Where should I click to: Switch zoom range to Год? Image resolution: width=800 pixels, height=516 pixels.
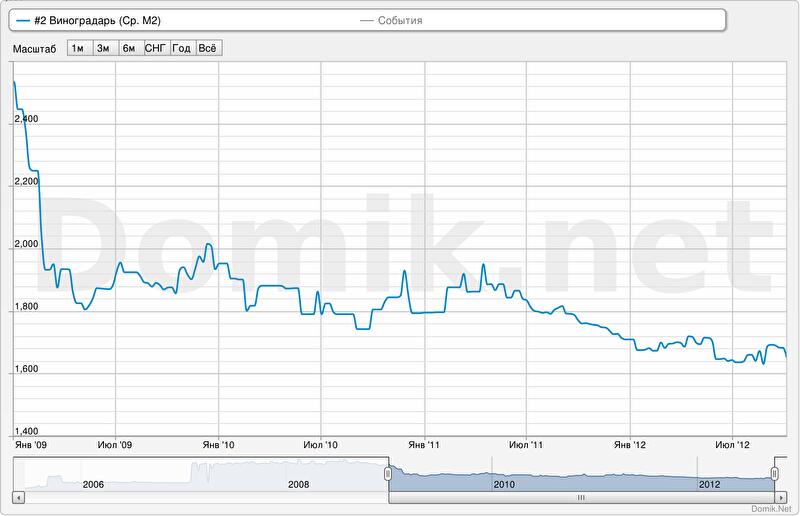182,48
